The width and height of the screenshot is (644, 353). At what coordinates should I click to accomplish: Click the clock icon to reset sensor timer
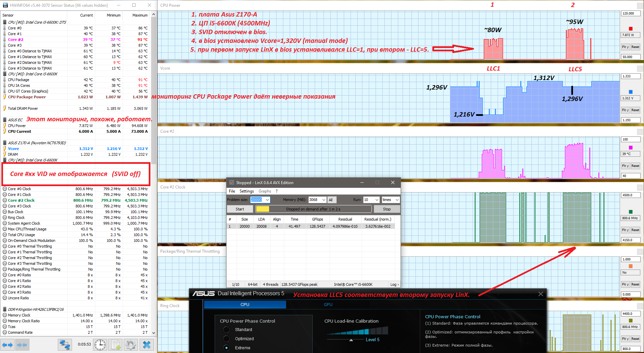click(100, 345)
